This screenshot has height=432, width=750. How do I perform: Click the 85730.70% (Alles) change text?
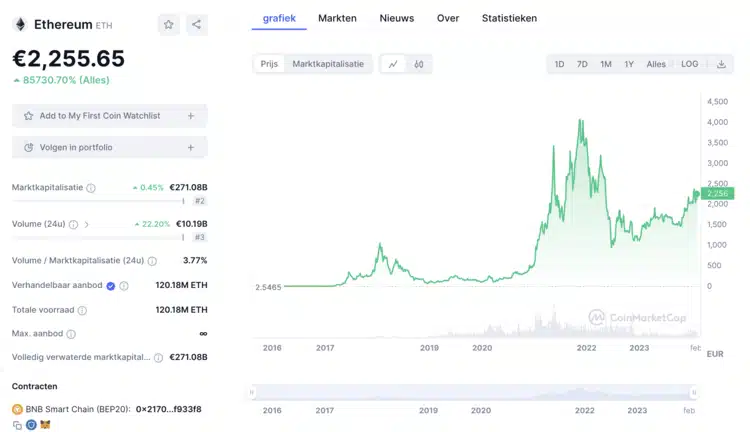pos(66,80)
